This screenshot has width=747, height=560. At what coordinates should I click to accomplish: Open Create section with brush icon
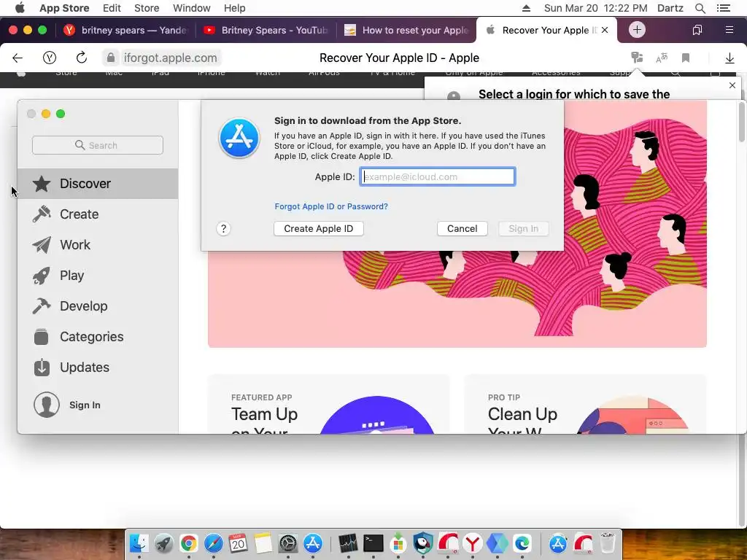click(x=98, y=214)
